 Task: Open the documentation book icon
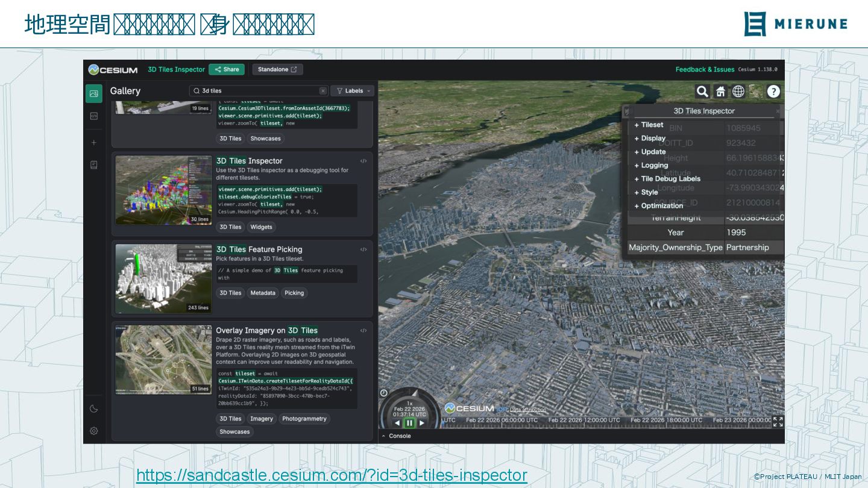(x=93, y=164)
